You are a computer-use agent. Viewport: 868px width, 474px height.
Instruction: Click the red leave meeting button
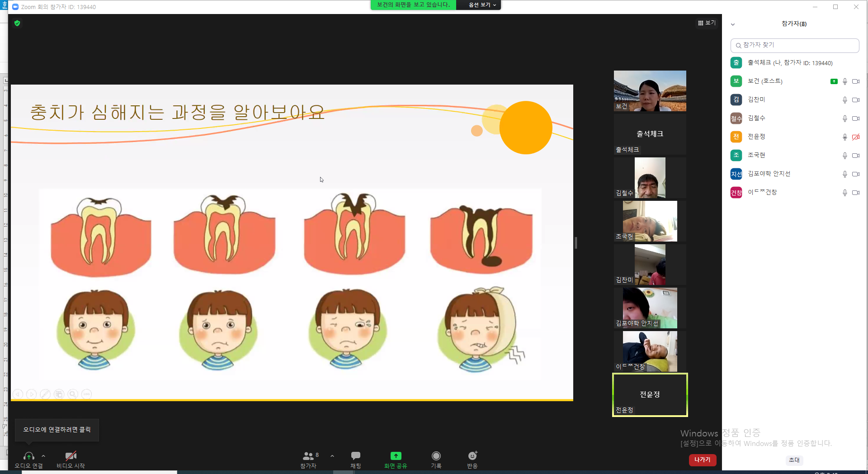(x=702, y=460)
